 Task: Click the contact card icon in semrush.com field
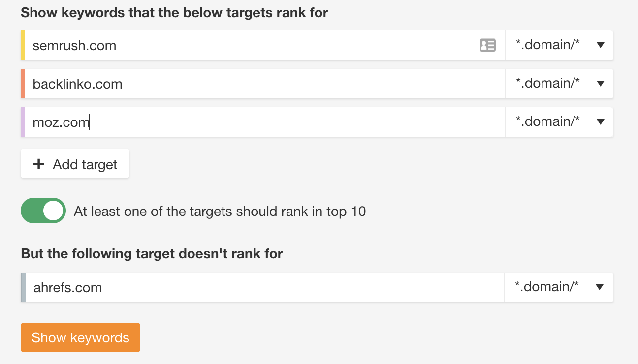487,45
